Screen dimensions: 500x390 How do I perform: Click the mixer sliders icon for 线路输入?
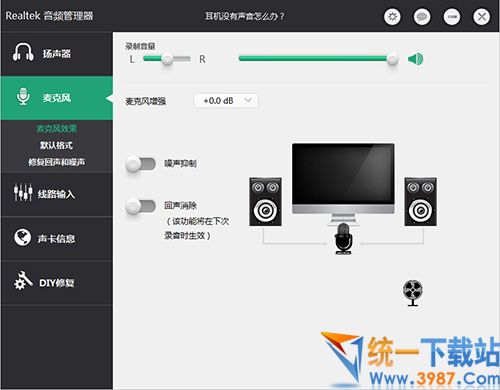click(x=23, y=193)
